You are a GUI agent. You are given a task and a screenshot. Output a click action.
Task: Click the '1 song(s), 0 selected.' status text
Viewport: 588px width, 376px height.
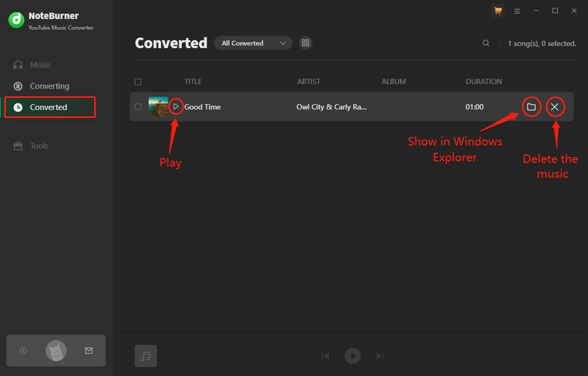tap(542, 43)
